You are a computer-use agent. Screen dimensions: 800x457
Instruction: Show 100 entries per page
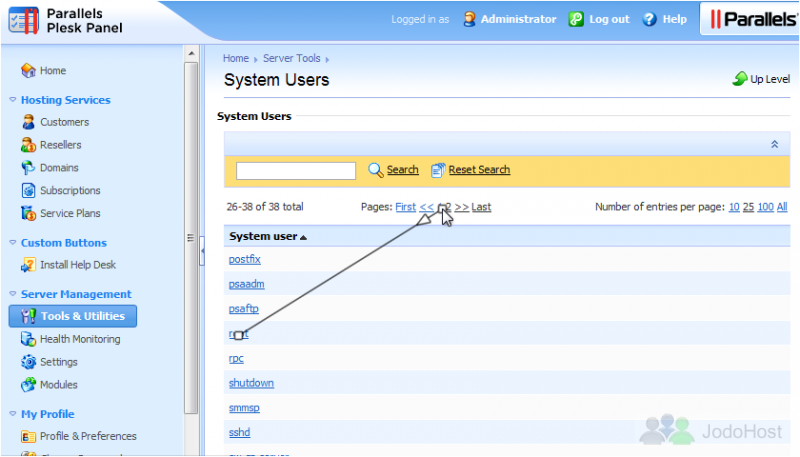point(765,207)
